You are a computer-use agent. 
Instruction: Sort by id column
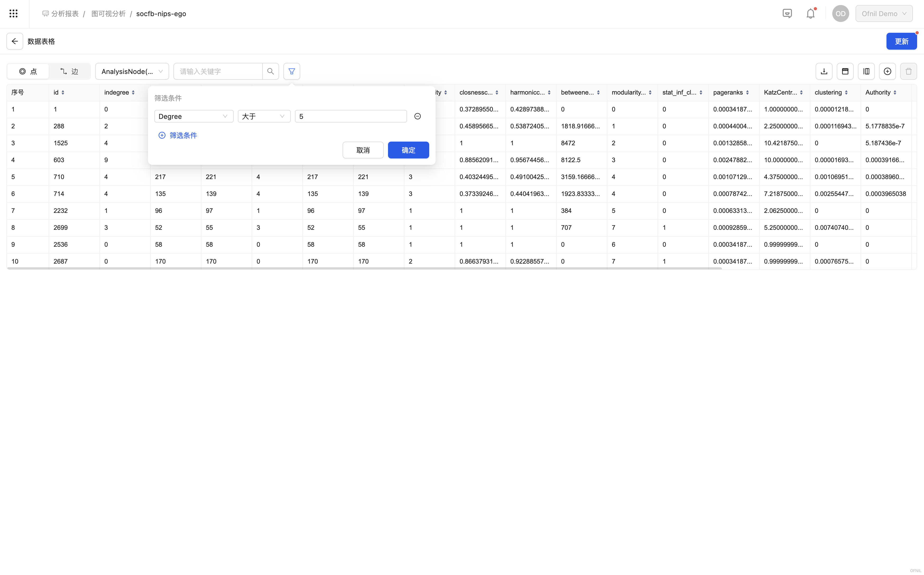click(x=63, y=92)
